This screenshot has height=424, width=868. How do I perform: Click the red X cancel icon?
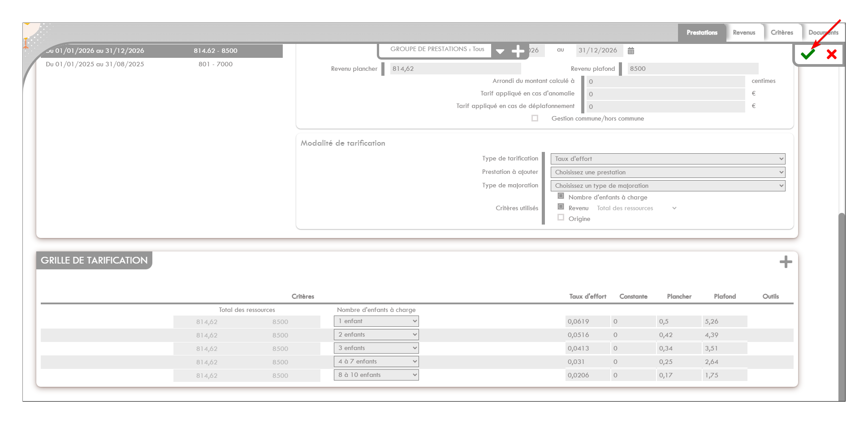coord(832,55)
